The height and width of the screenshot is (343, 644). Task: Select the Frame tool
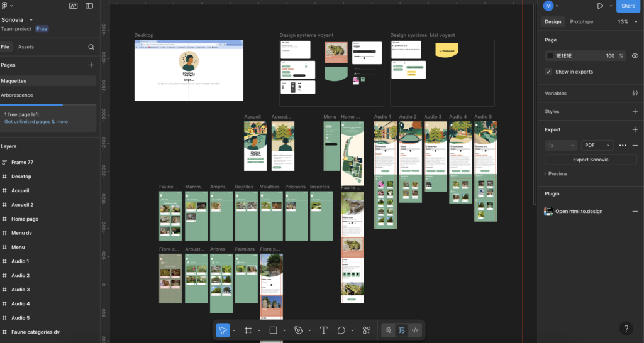248,330
